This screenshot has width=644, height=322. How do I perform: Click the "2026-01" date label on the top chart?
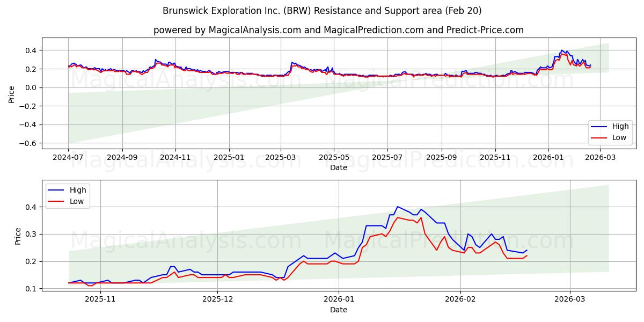(548, 157)
